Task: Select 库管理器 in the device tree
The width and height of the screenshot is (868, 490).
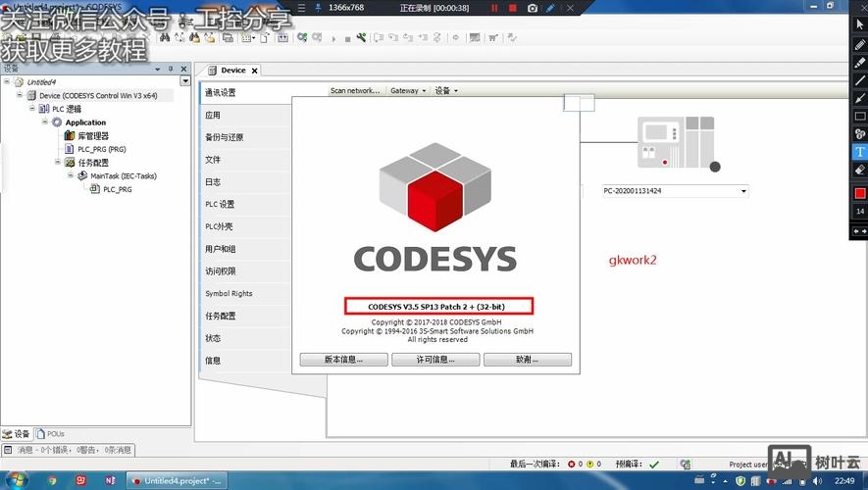Action: coord(93,135)
